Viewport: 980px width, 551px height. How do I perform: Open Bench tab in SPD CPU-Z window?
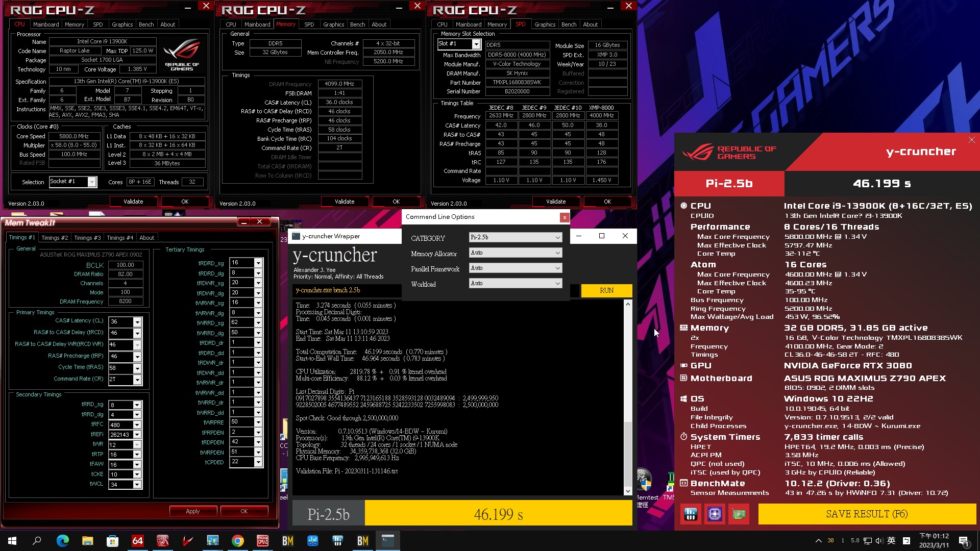click(x=569, y=24)
